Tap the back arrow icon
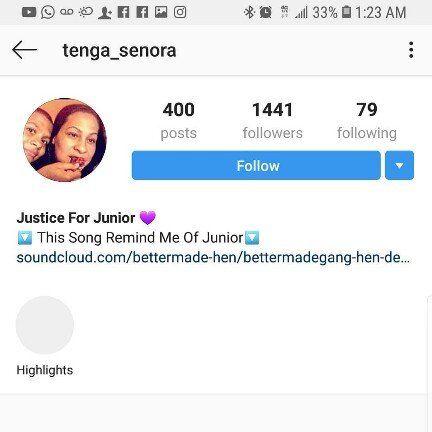The width and height of the screenshot is (432, 432). (24, 50)
